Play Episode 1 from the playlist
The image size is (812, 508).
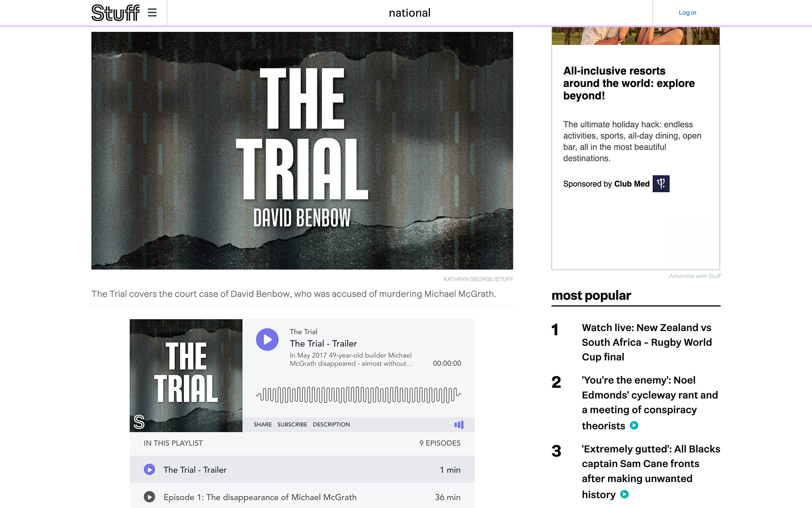(x=149, y=497)
